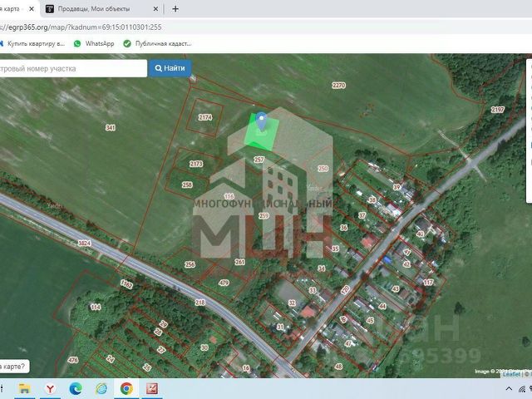
Task: Select parcel labeled 258
Action: click(x=187, y=185)
